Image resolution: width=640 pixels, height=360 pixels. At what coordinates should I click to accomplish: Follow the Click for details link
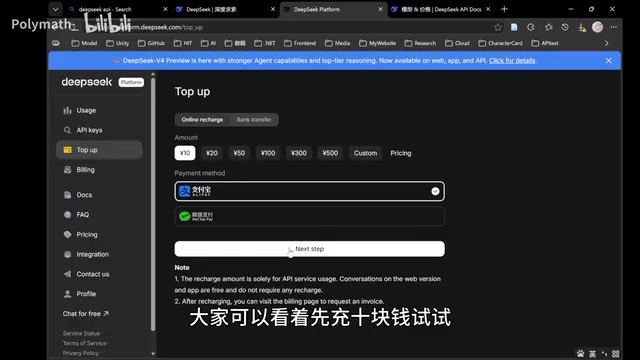tap(512, 60)
